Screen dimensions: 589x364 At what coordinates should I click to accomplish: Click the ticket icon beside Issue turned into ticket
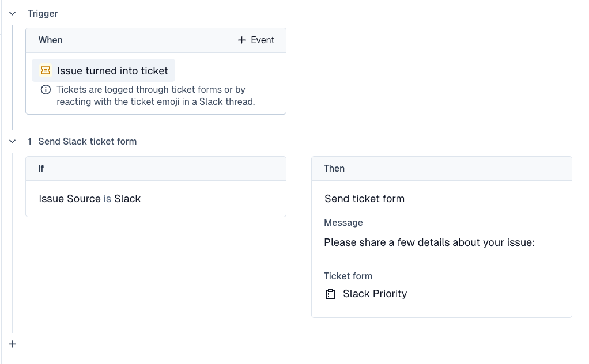click(x=45, y=71)
